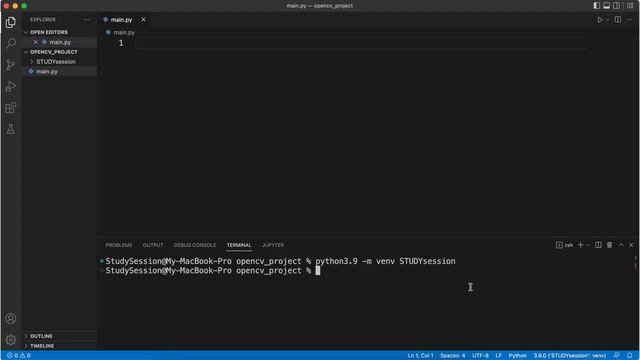Close the main.py editor tab
640x360 pixels.
(x=143, y=20)
